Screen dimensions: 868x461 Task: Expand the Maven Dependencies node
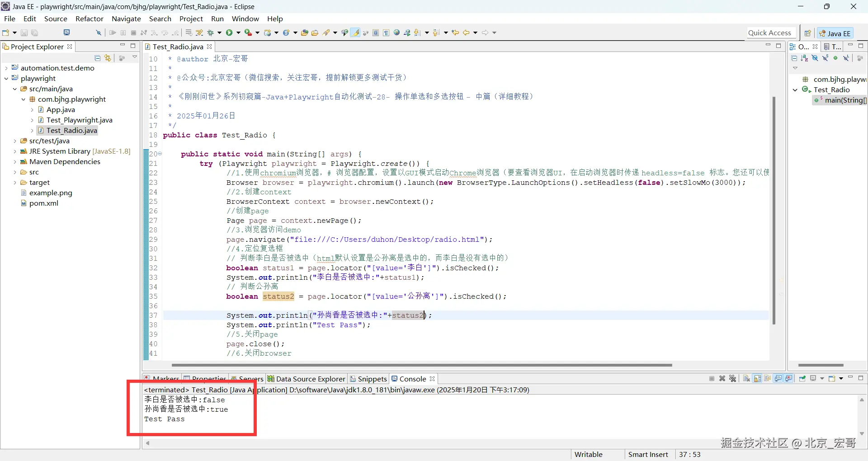point(15,162)
